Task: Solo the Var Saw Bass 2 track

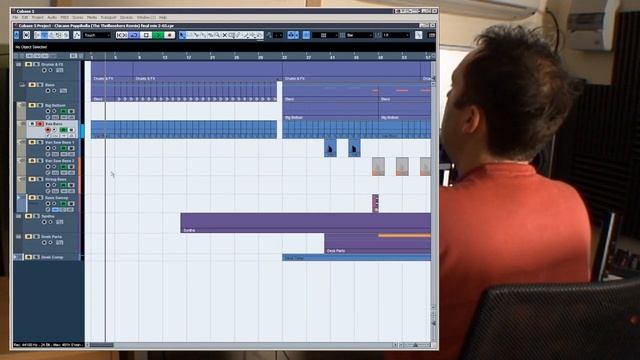Action: click(x=40, y=160)
